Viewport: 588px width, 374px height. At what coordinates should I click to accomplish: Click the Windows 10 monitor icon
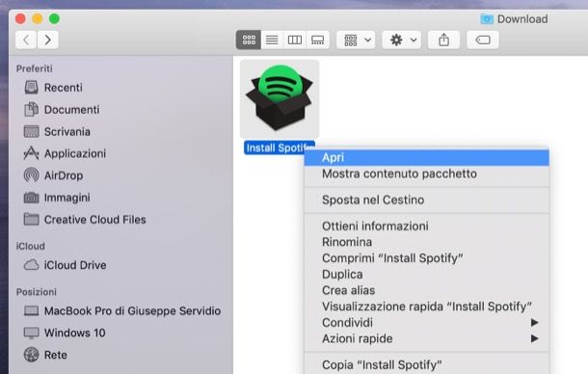point(31,333)
